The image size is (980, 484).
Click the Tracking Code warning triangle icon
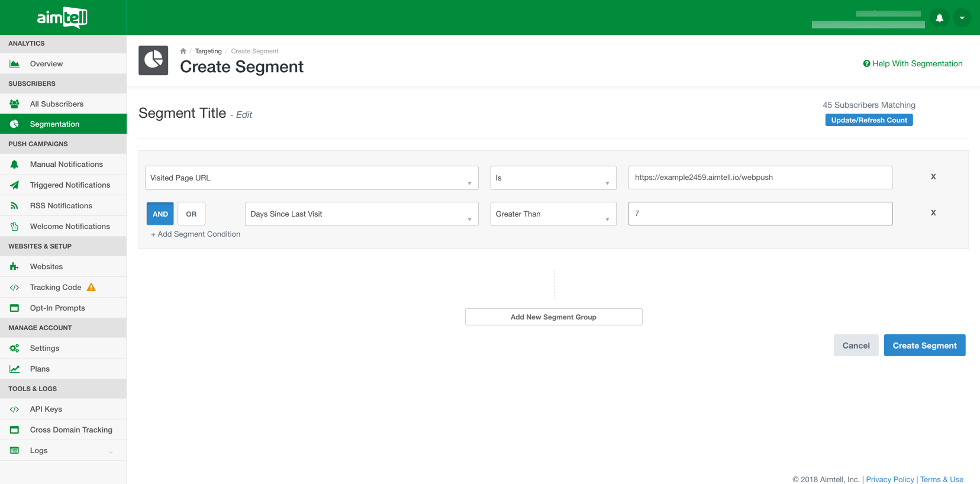pyautogui.click(x=91, y=287)
